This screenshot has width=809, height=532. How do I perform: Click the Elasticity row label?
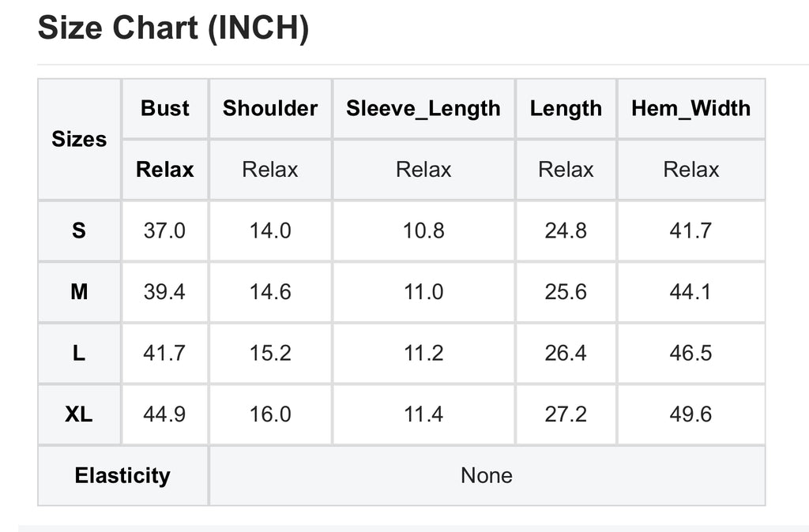pos(122,475)
